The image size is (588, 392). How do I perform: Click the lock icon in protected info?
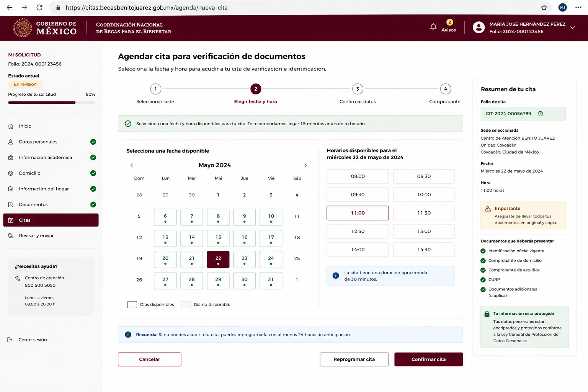487,314
